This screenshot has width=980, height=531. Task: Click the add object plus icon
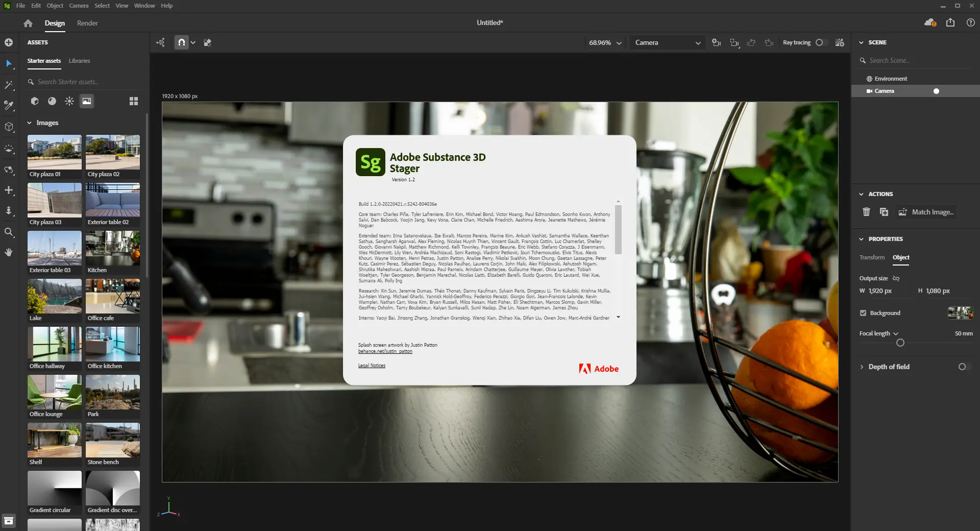tap(9, 42)
